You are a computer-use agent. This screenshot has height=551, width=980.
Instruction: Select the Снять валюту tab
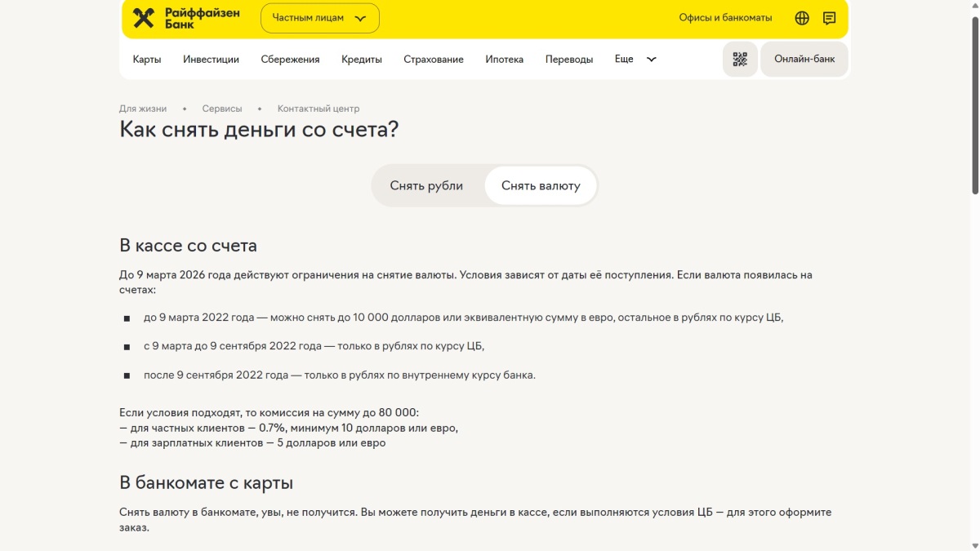tap(541, 186)
